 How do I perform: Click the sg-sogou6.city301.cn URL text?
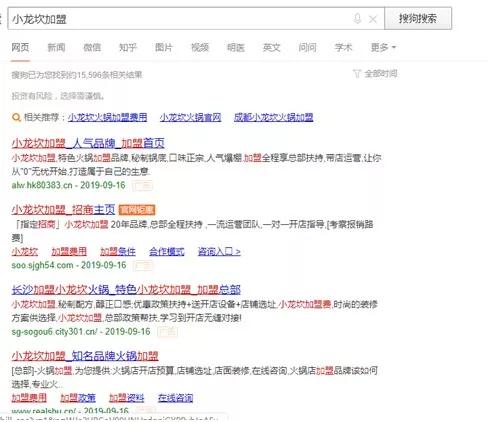(x=55, y=331)
